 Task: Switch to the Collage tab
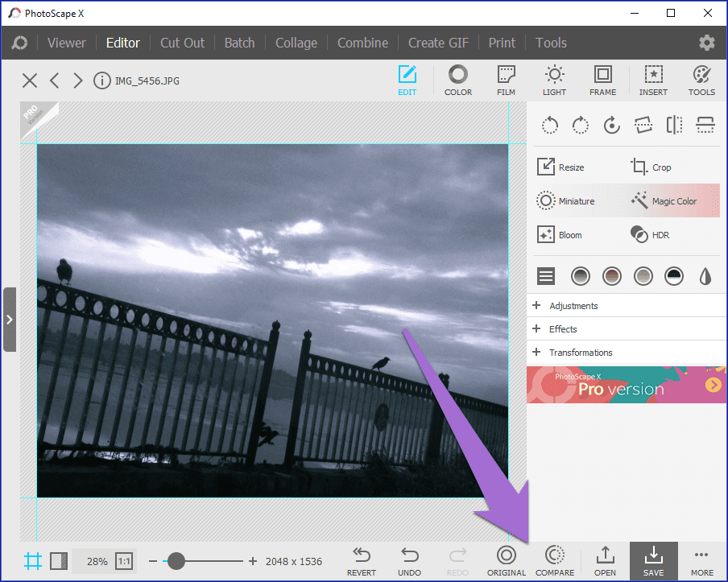coord(296,43)
